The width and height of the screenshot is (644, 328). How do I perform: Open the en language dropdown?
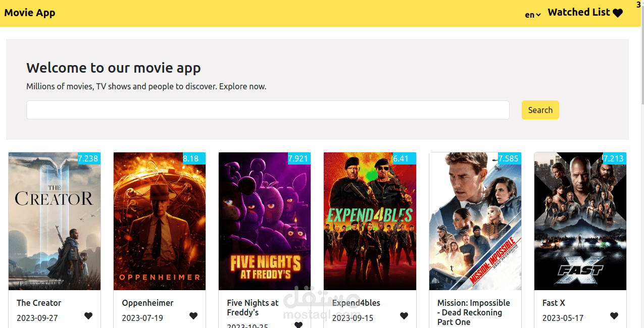point(532,15)
